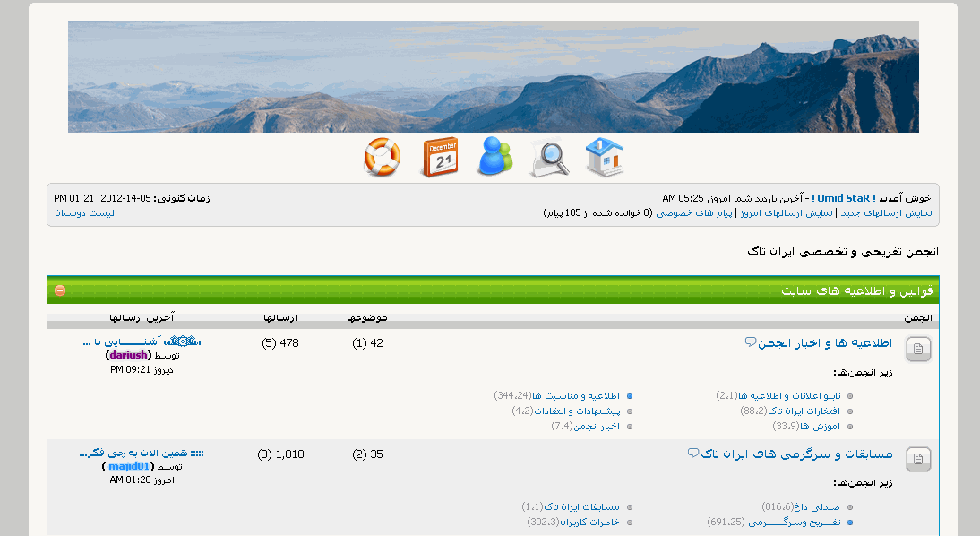Open majid01 user profile
This screenshot has width=980, height=536.
point(129,466)
